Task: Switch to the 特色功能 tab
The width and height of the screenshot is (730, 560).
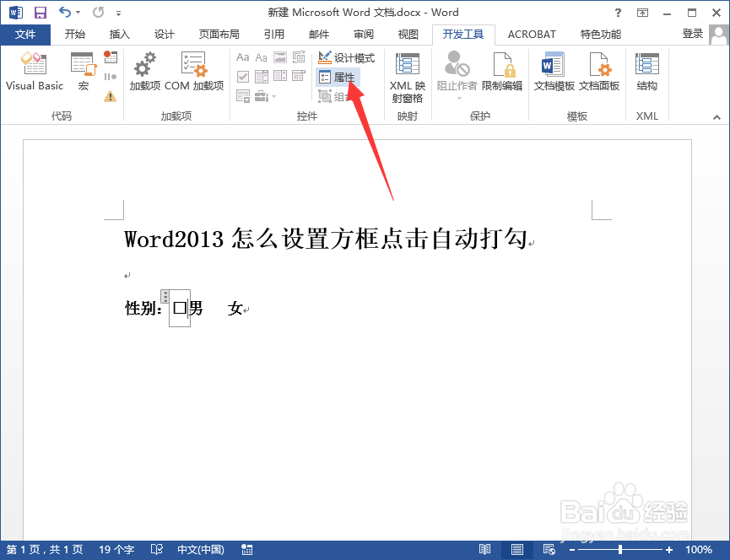Action: (x=601, y=35)
